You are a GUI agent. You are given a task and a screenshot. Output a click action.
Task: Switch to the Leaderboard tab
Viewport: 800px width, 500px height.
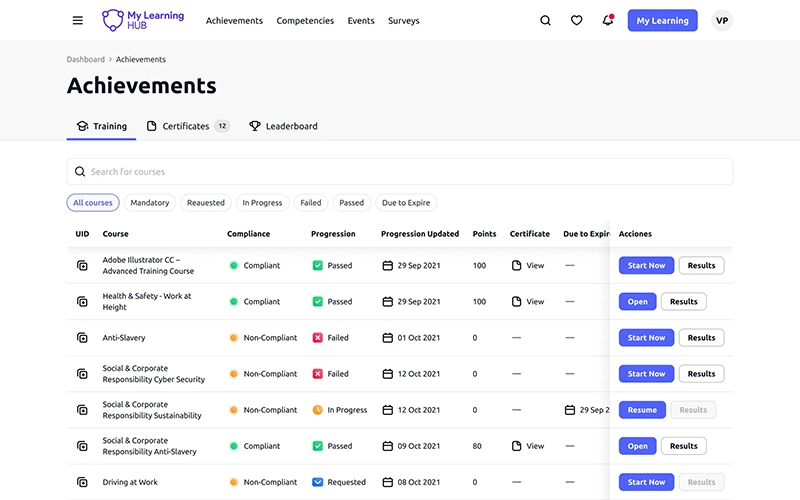(x=283, y=126)
